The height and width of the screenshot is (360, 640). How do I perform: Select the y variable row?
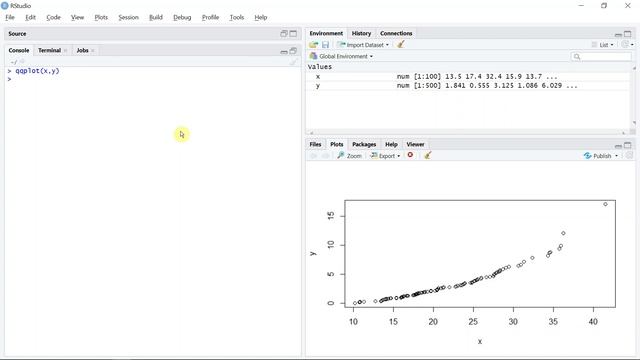pyautogui.click(x=469, y=86)
